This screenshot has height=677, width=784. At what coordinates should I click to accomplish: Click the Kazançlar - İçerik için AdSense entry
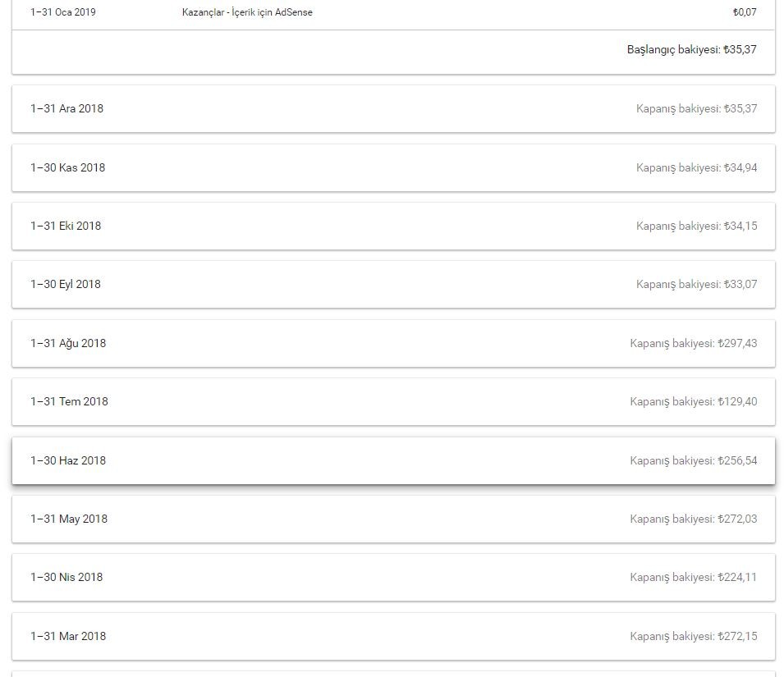click(x=247, y=12)
